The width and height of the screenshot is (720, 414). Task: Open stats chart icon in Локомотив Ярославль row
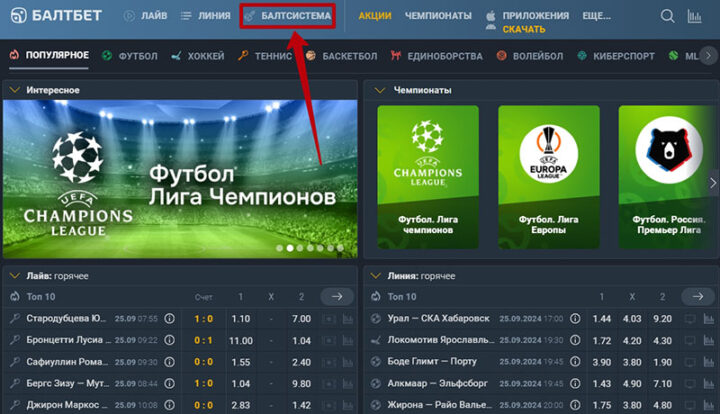point(709,341)
